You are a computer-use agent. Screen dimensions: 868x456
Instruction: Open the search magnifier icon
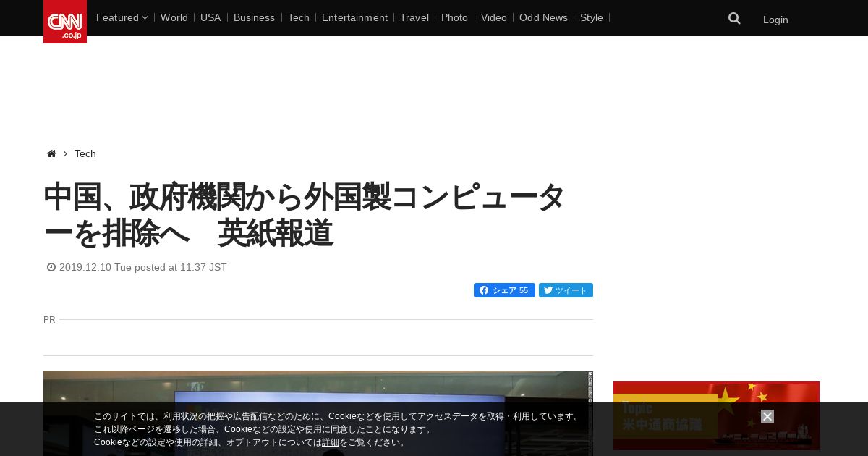(x=734, y=19)
